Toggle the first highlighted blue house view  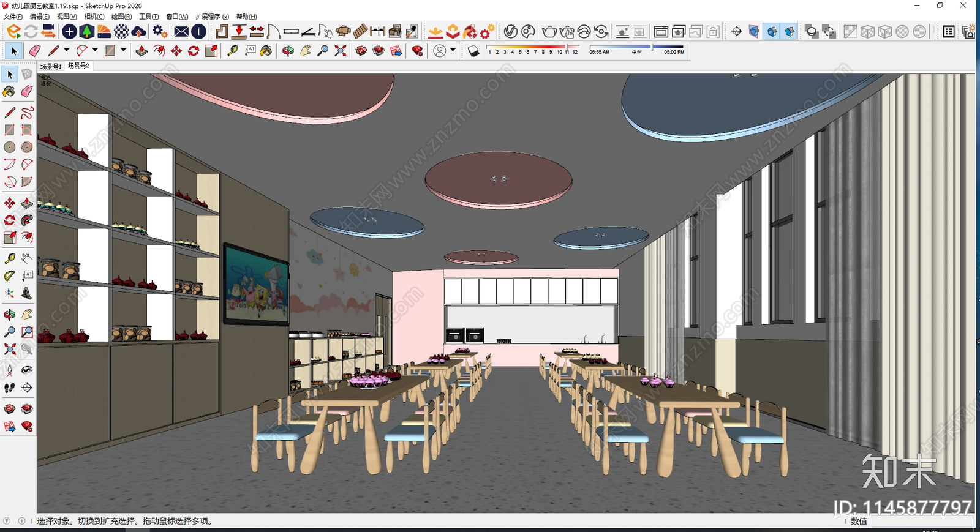tap(772, 31)
